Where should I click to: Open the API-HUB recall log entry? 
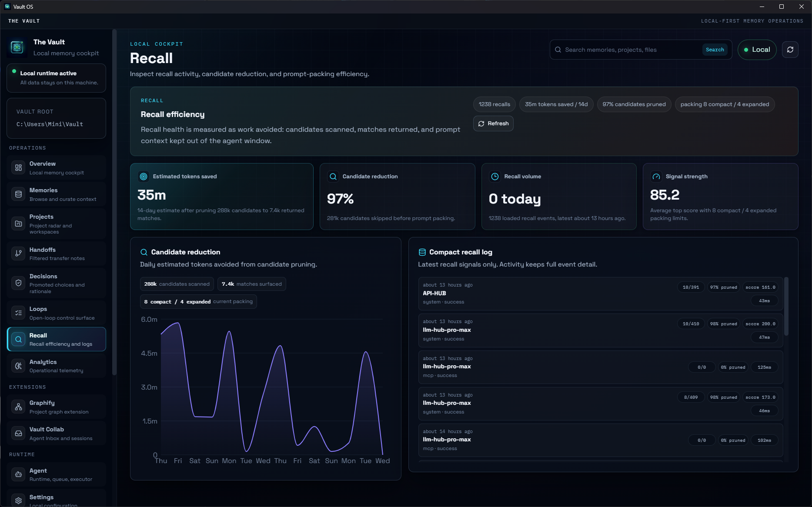pos(600,294)
